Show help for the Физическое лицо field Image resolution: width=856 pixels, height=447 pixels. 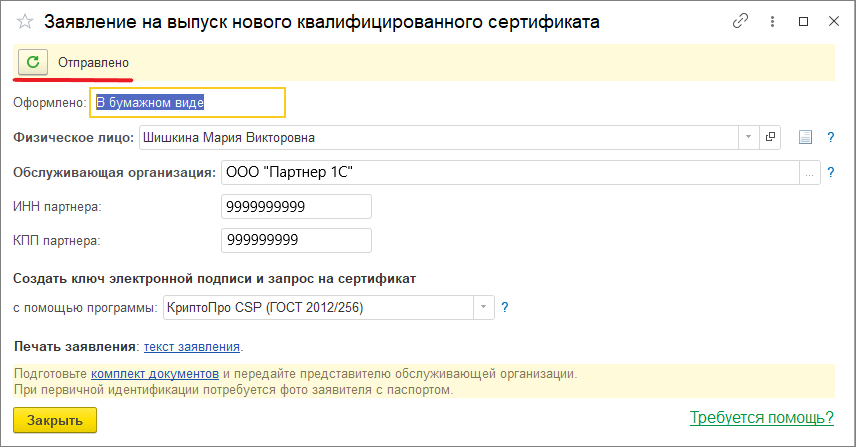pyautogui.click(x=830, y=137)
